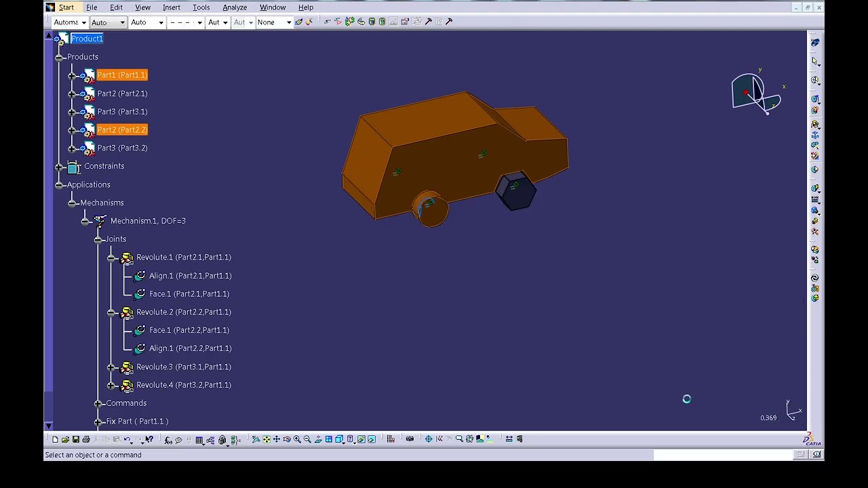Open the first 'Automa' dropdown

70,22
